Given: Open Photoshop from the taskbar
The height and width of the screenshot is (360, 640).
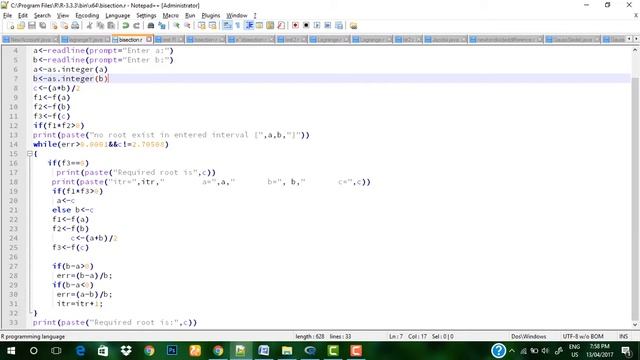Looking at the screenshot, I should pos(172,351).
